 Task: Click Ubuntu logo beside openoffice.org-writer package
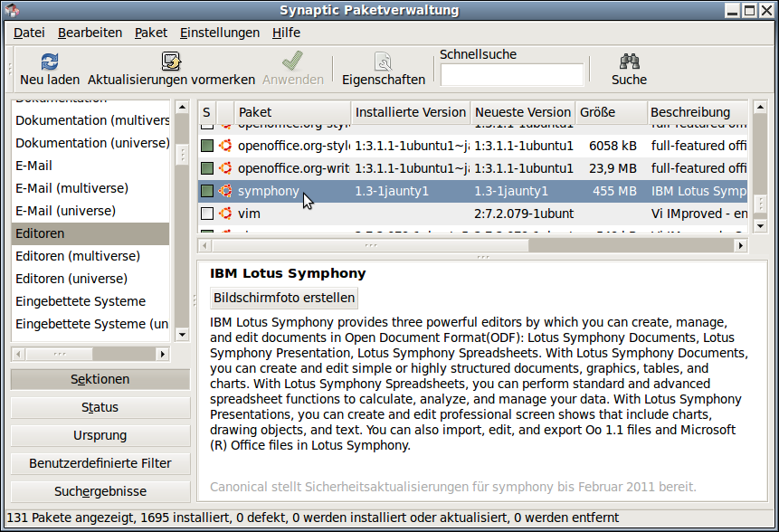[x=225, y=168]
